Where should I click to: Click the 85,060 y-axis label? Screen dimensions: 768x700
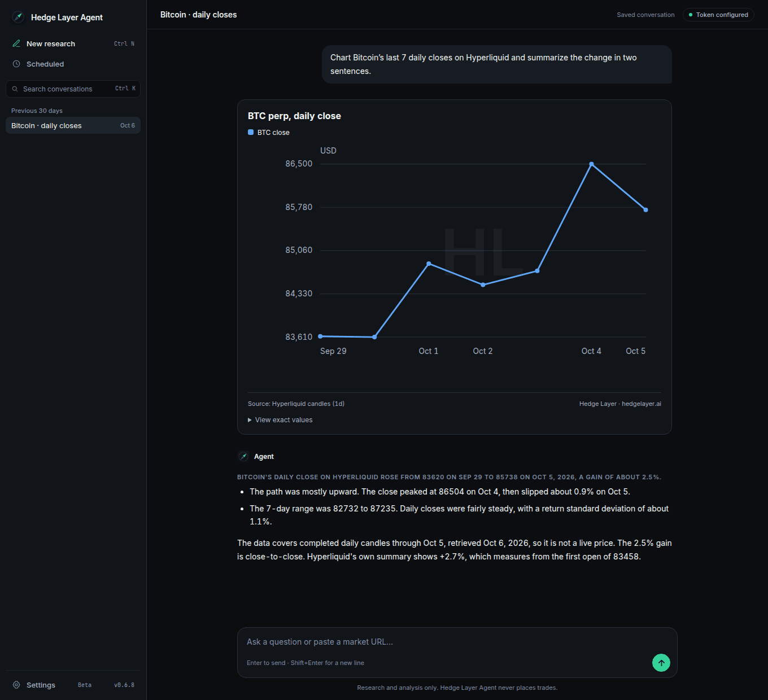tap(299, 250)
